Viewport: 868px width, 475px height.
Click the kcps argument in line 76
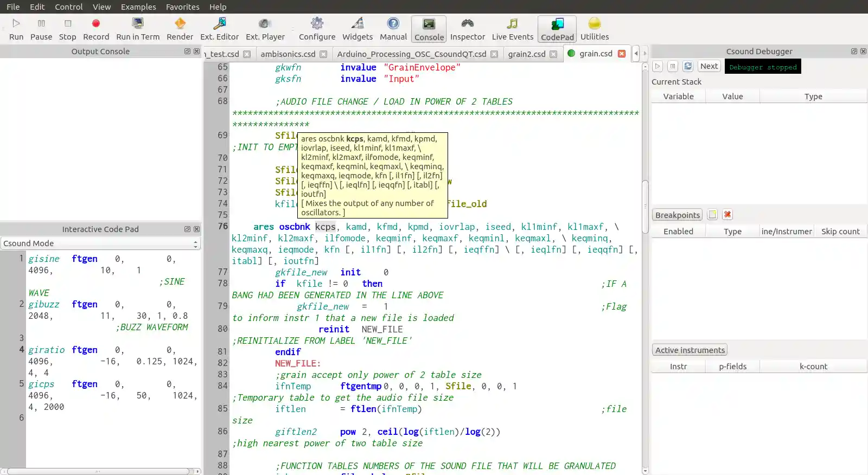(x=325, y=227)
